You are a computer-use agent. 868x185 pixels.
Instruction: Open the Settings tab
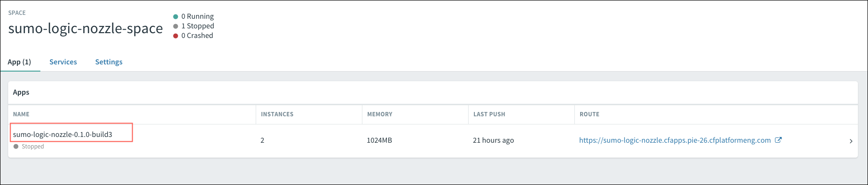(x=109, y=62)
